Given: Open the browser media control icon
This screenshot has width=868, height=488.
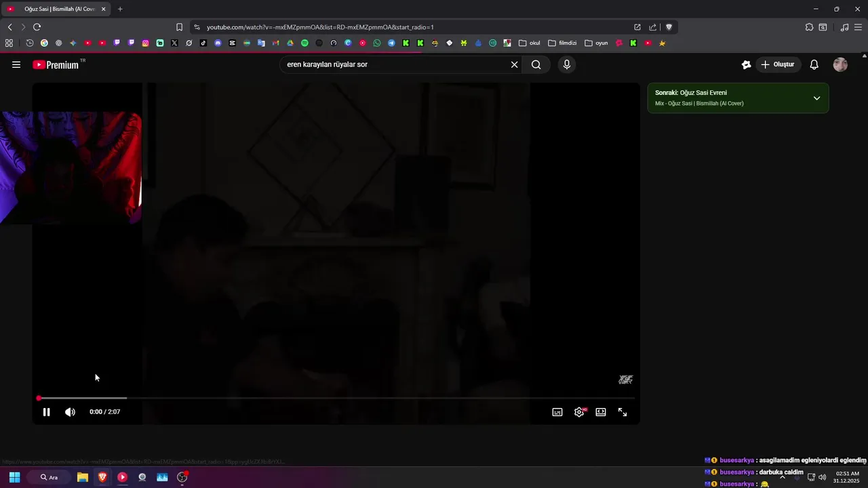Looking at the screenshot, I should (x=844, y=27).
